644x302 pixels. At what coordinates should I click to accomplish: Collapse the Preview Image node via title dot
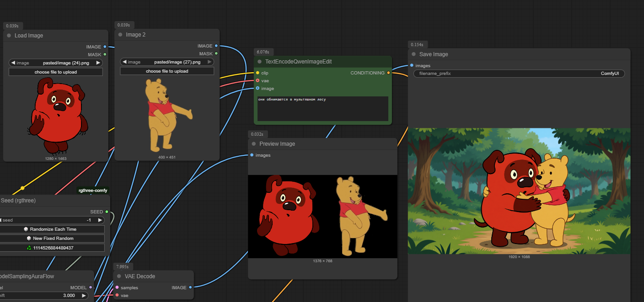253,144
